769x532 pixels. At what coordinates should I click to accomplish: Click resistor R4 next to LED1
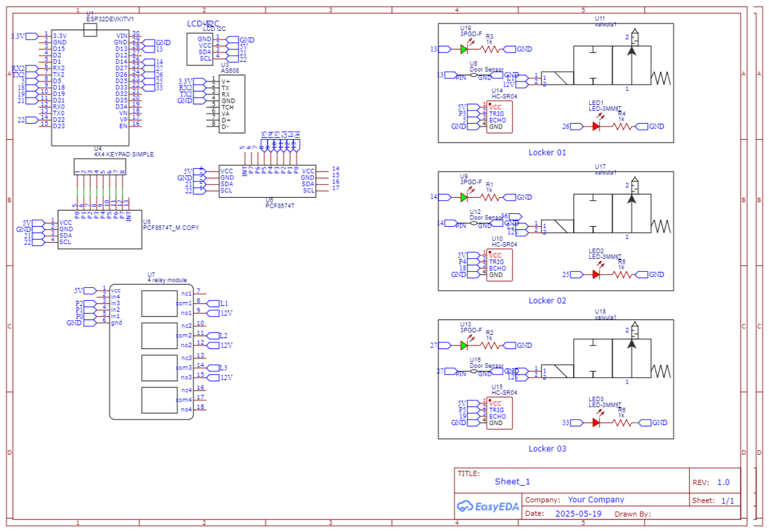[622, 126]
